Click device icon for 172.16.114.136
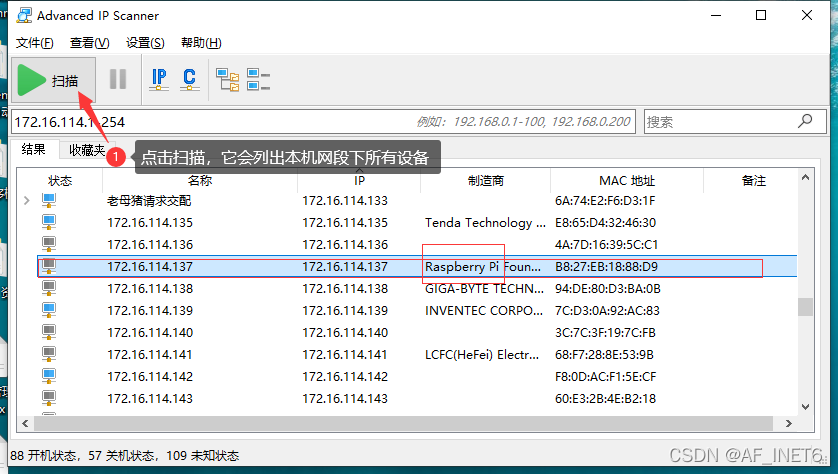This screenshot has height=474, width=838. (x=49, y=244)
